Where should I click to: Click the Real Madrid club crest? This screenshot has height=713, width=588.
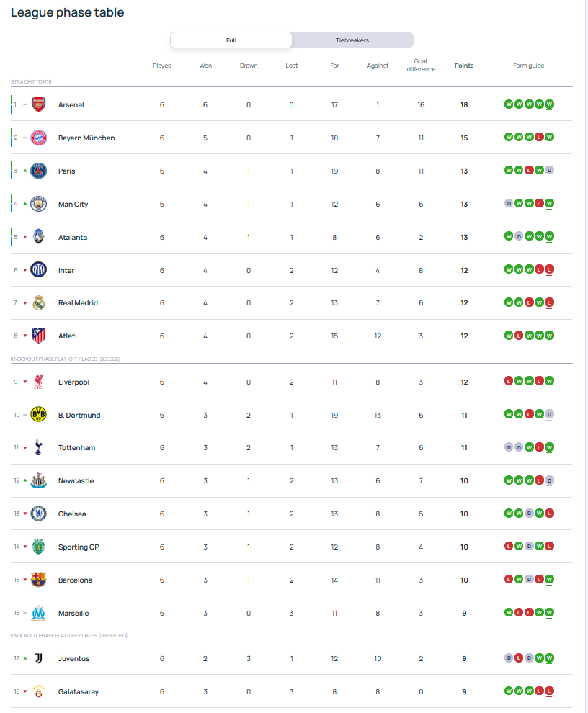pos(38,303)
